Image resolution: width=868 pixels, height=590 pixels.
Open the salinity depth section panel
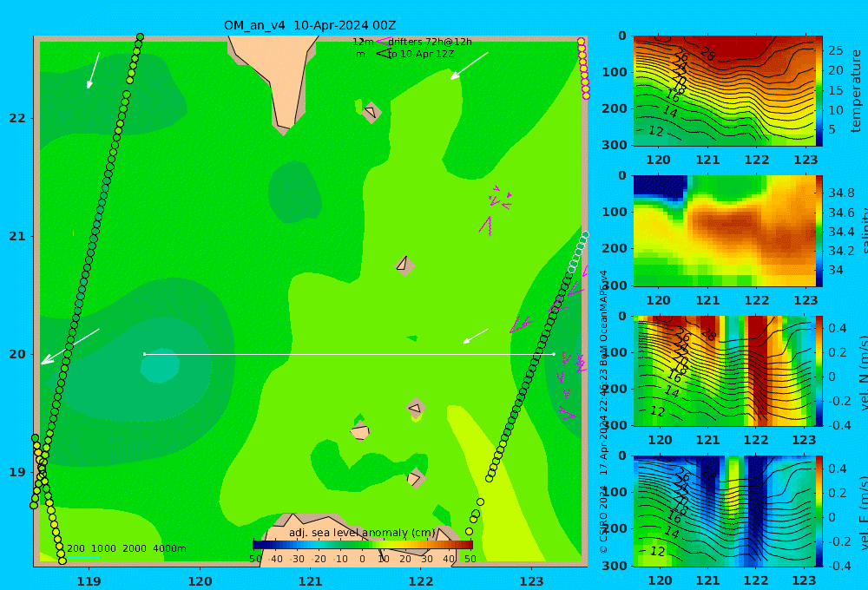723,231
